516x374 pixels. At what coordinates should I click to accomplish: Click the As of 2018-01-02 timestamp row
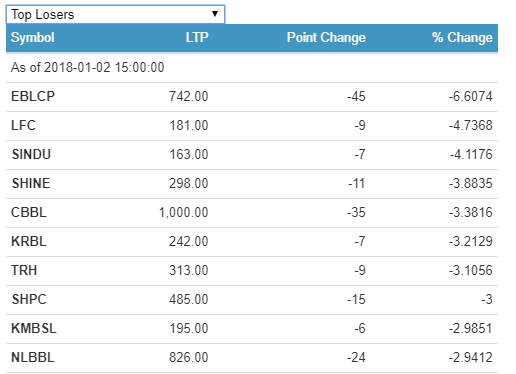click(x=252, y=68)
